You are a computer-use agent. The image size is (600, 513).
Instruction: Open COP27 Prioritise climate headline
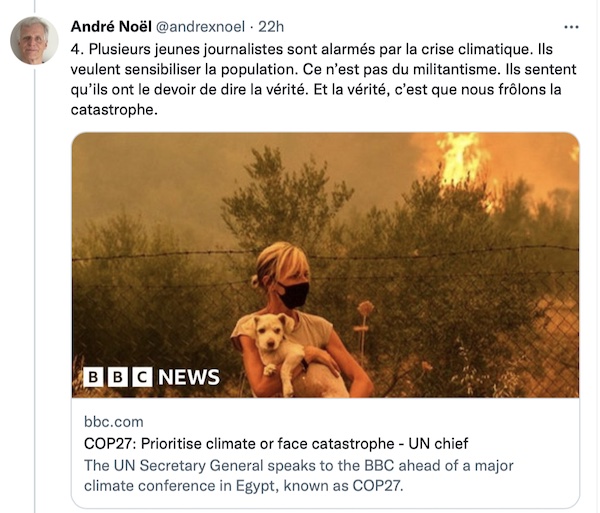[276, 443]
